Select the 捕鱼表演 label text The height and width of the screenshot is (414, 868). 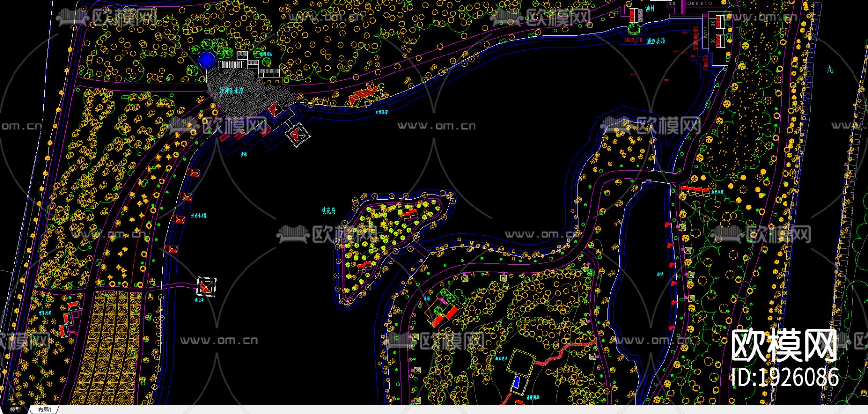click(x=656, y=41)
